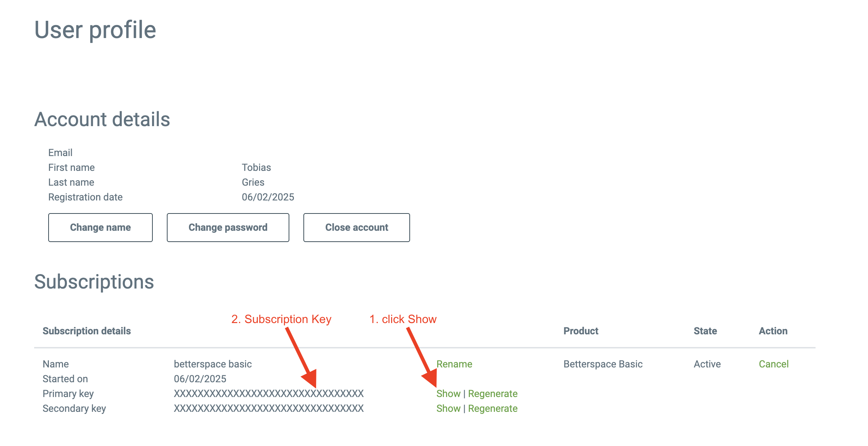The width and height of the screenshot is (868, 446).
Task: Click the Change name button
Action: tap(100, 228)
